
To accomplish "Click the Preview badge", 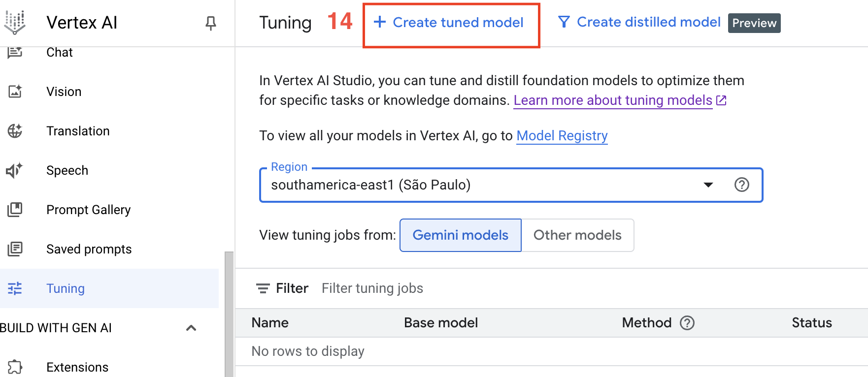I will tap(754, 23).
